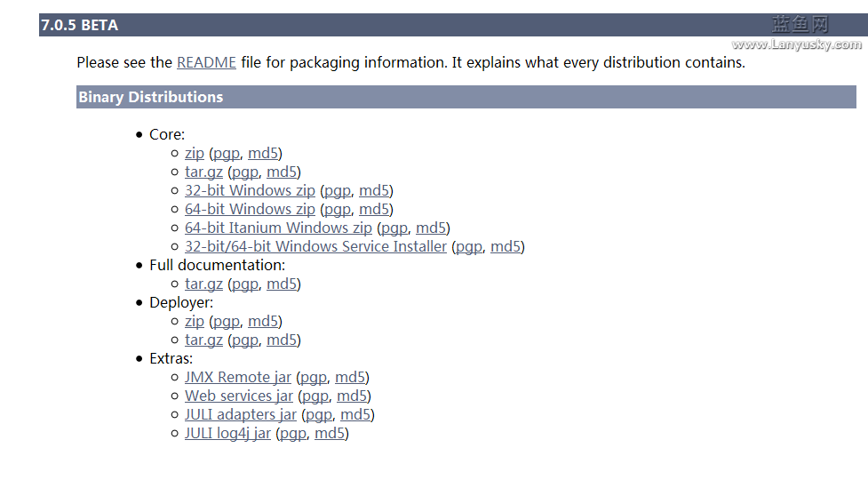The height and width of the screenshot is (480, 868).
Task: Download the 64-bit Itanium Windows zip
Action: pyautogui.click(x=278, y=228)
